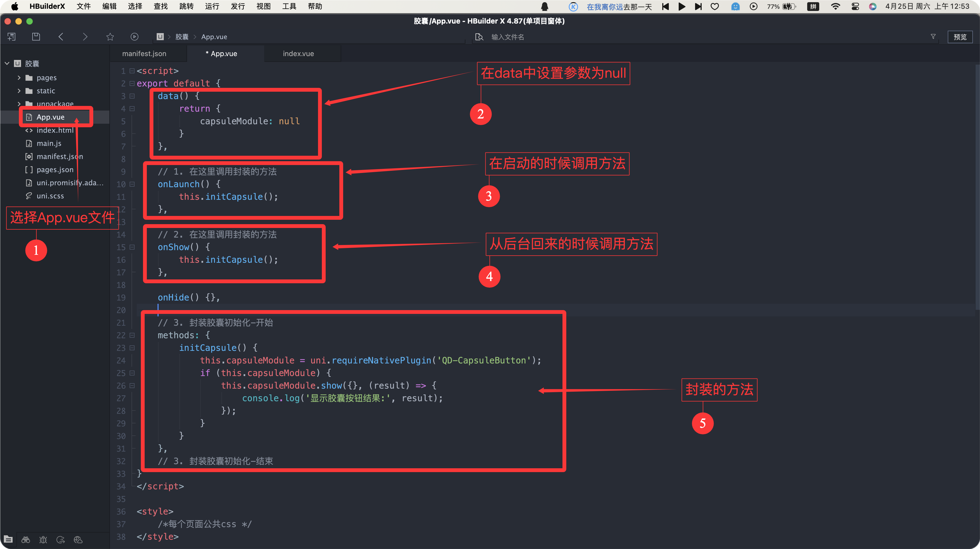Screen dimensions: 980x549
Task: Fold the script tag at line 1
Action: coord(132,71)
